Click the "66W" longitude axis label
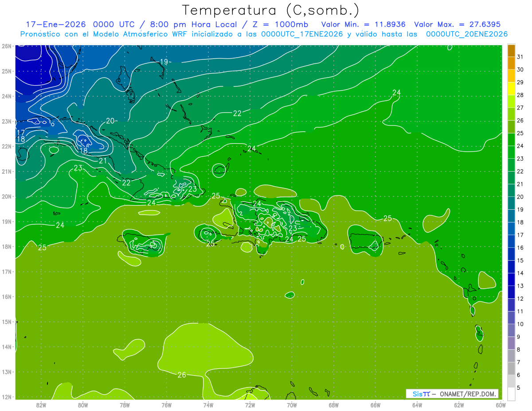The width and height of the screenshot is (532, 411). coord(376,404)
